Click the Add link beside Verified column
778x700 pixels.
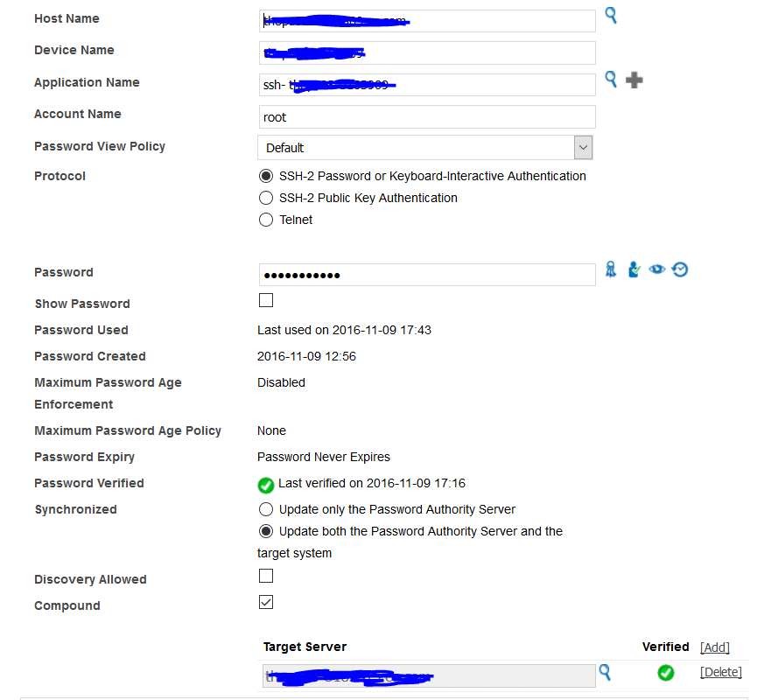[714, 647]
